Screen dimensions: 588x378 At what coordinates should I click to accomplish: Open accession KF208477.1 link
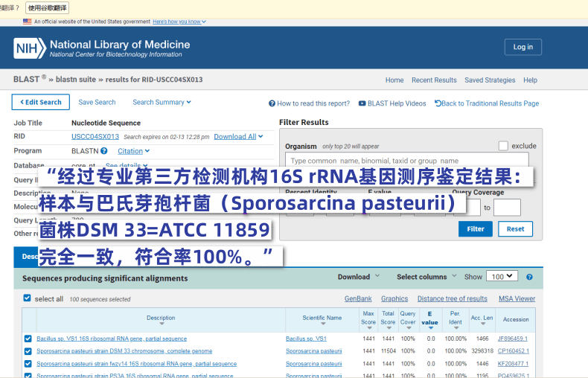click(513, 364)
